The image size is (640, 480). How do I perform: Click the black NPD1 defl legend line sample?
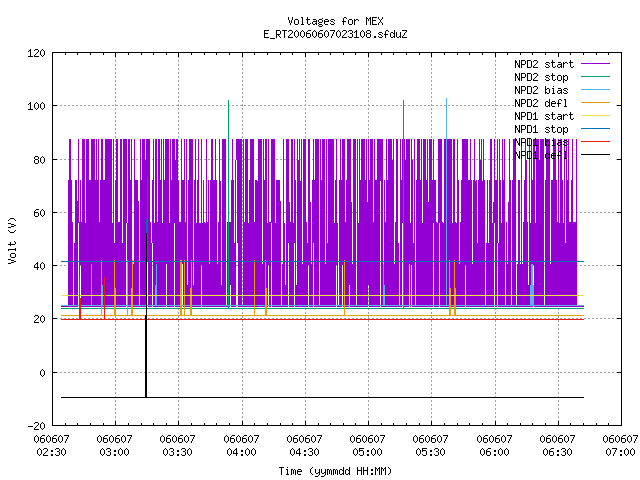coord(596,155)
